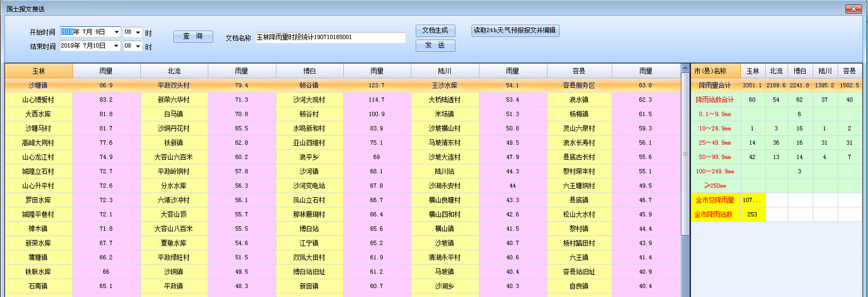Click the 全市总降雨量 value cell
Viewport: 868px width, 297px height.
(x=752, y=200)
